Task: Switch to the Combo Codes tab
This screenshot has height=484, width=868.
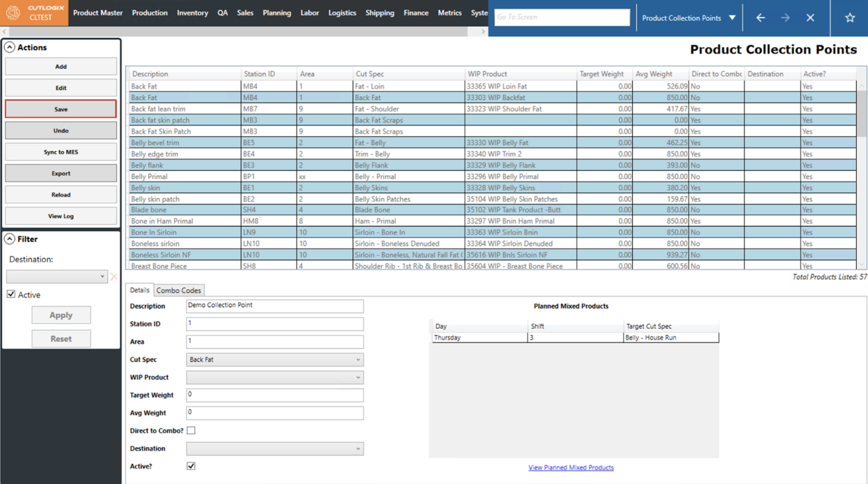Action: coord(178,290)
